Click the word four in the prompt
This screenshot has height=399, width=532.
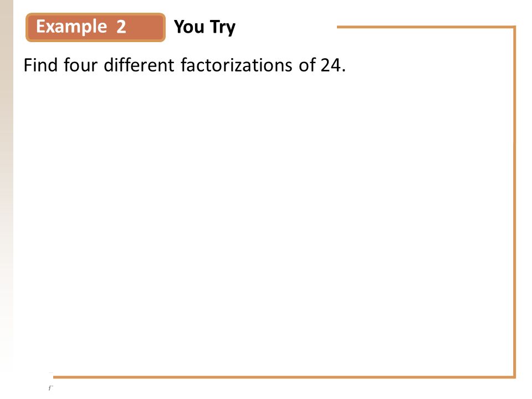[x=80, y=65]
